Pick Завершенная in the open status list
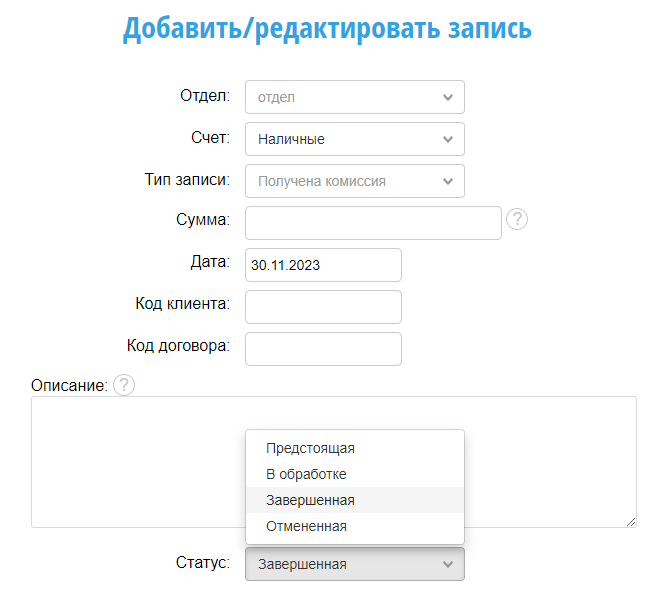Screen dimensions: 648x594 pos(310,500)
